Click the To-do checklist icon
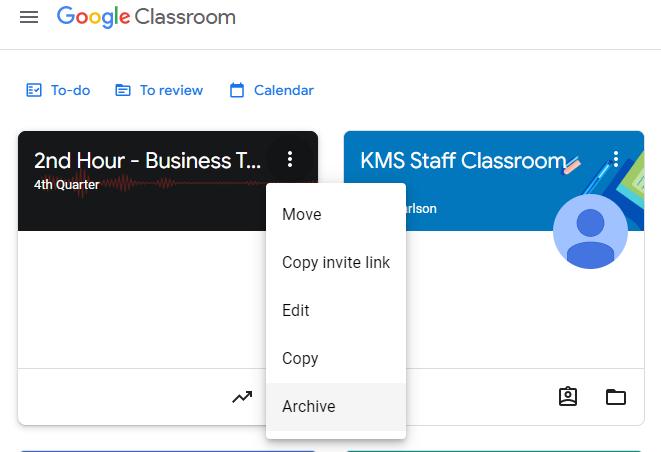 pyautogui.click(x=34, y=90)
